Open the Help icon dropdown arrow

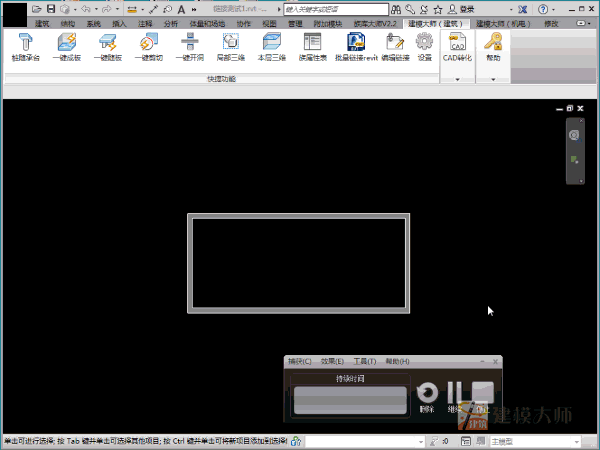click(553, 10)
